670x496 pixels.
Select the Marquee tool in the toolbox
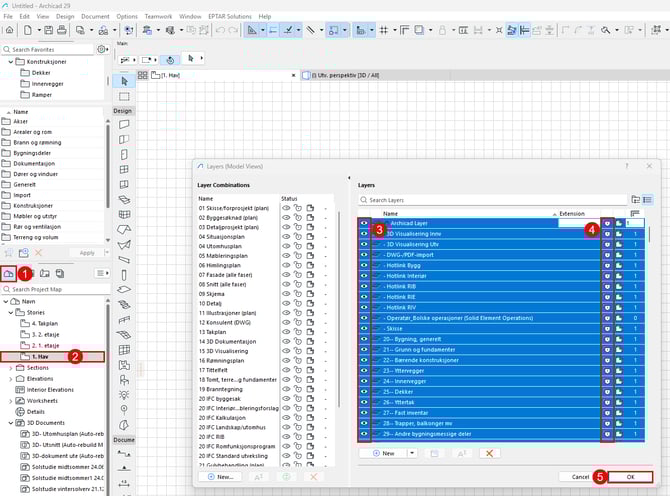pyautogui.click(x=125, y=96)
